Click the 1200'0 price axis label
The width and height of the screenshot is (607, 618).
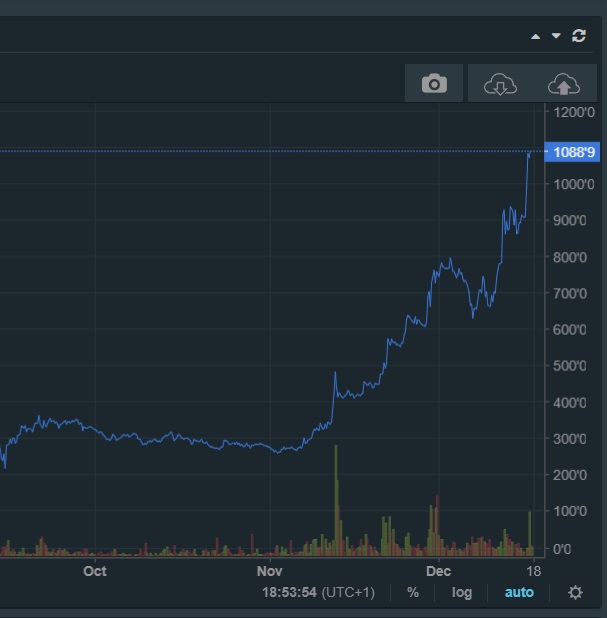click(574, 112)
